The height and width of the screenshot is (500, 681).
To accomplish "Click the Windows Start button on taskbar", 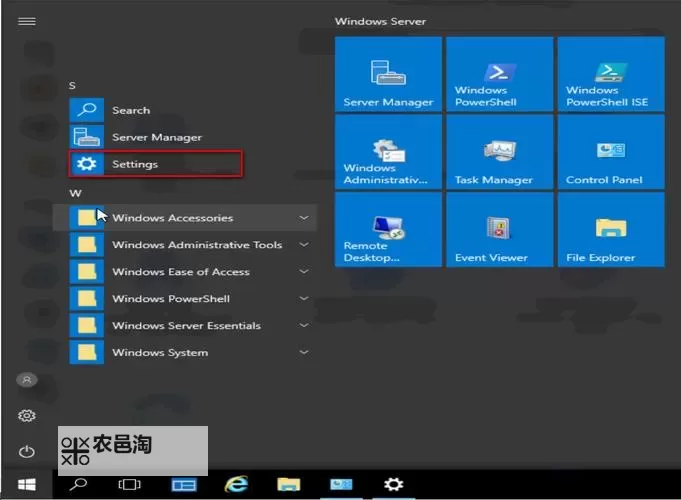I will click(26, 484).
